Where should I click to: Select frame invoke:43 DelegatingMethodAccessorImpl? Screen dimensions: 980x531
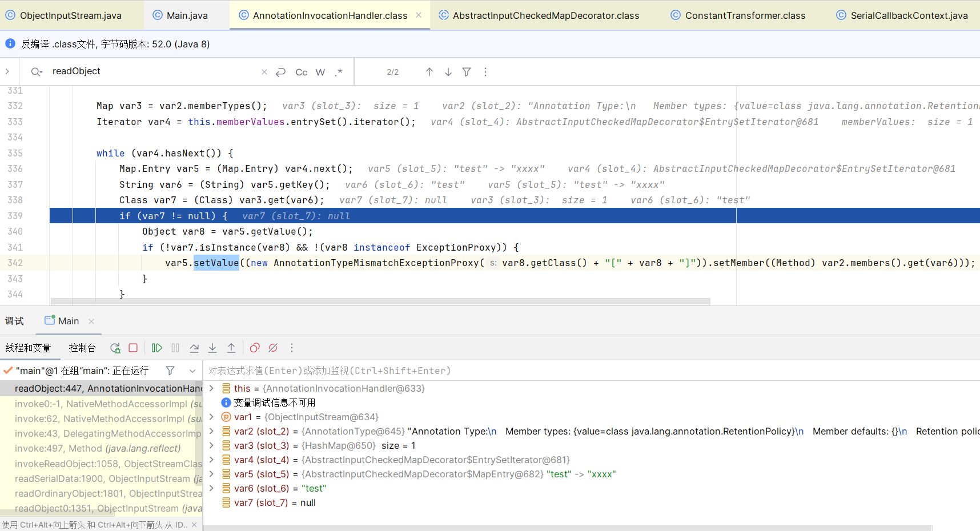coord(102,433)
